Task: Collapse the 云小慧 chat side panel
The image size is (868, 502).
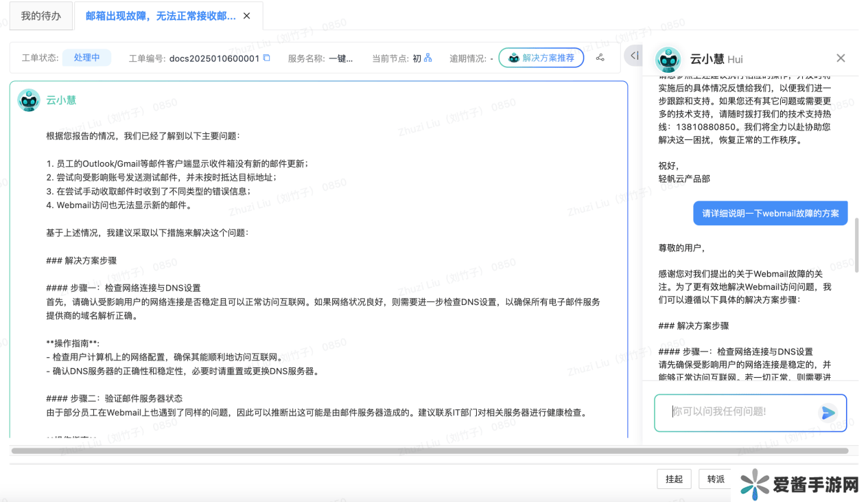Action: [633, 56]
